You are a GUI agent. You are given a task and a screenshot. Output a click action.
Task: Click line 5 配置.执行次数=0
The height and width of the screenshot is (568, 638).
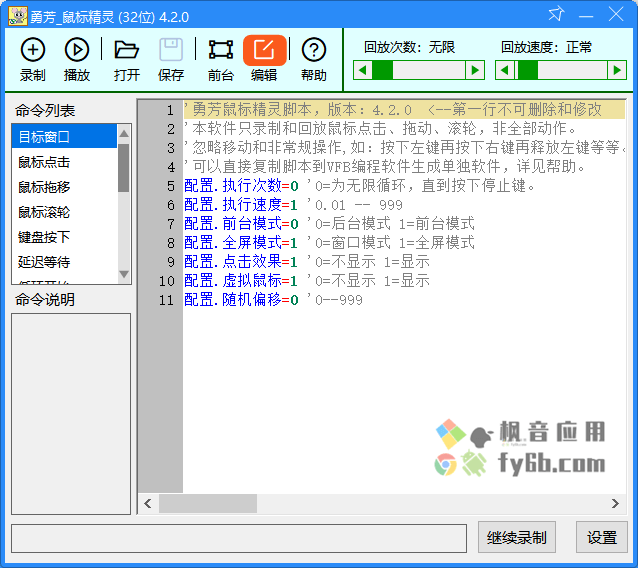coord(241,186)
